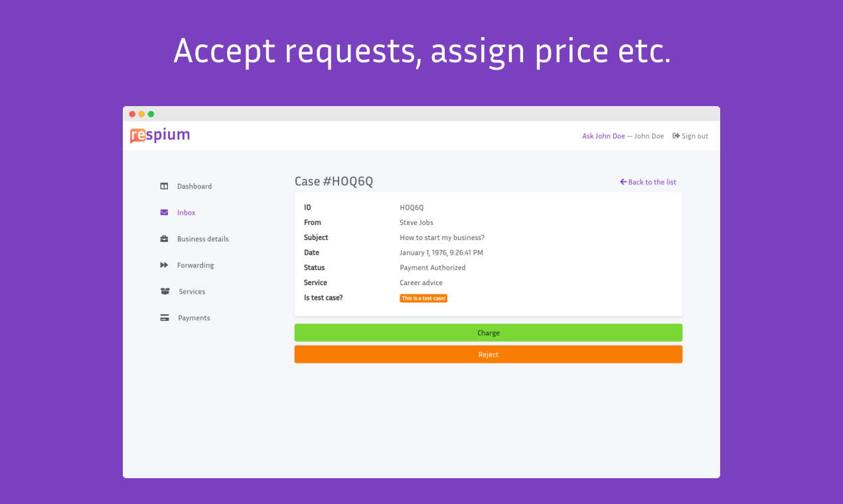Select the Dashboard icon in the sidebar
Image resolution: width=843 pixels, height=504 pixels.
pyautogui.click(x=164, y=186)
